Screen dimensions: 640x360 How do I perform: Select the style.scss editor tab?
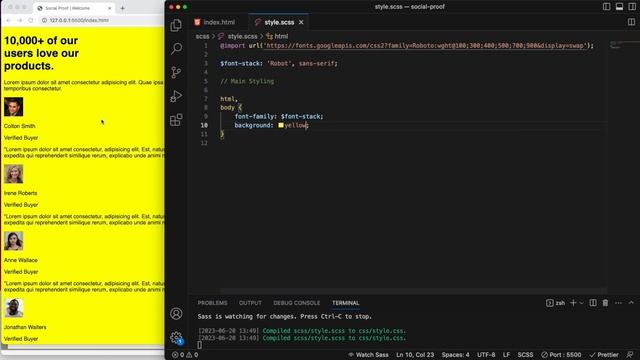[279, 22]
